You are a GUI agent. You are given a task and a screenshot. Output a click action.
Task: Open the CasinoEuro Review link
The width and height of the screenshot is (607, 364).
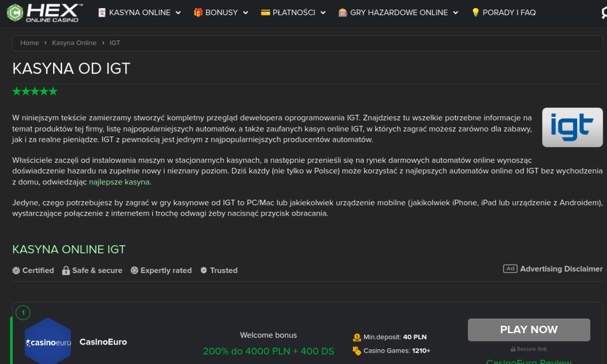pos(529,361)
